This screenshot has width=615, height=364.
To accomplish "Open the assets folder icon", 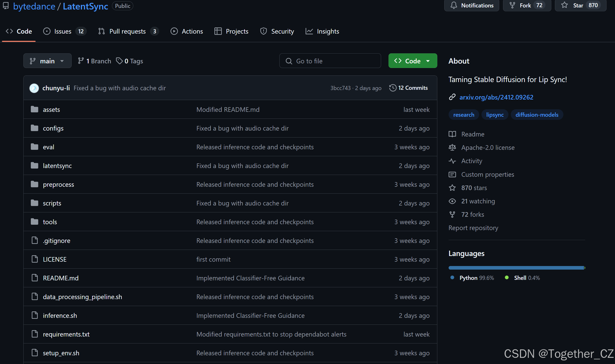I will click(x=35, y=110).
